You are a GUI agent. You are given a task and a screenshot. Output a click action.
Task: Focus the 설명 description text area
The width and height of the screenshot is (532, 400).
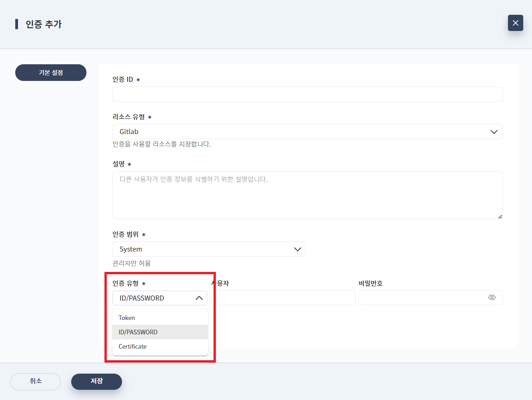click(307, 195)
